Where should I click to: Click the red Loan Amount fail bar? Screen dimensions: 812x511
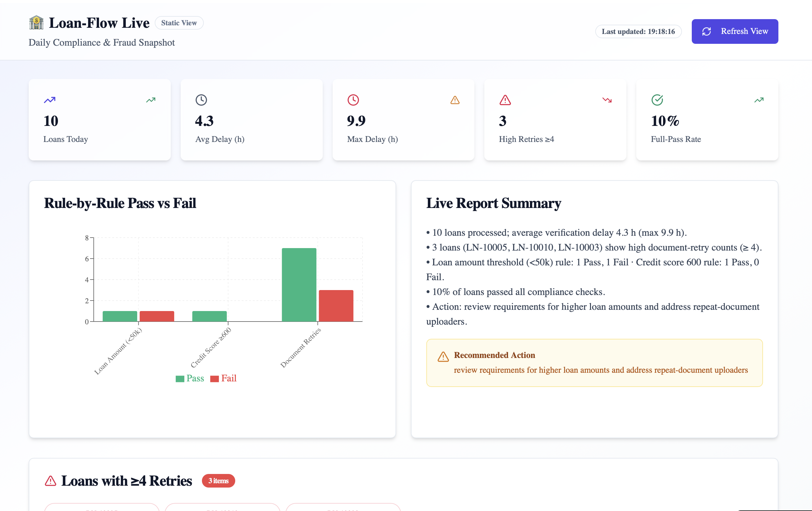pyautogui.click(x=157, y=316)
